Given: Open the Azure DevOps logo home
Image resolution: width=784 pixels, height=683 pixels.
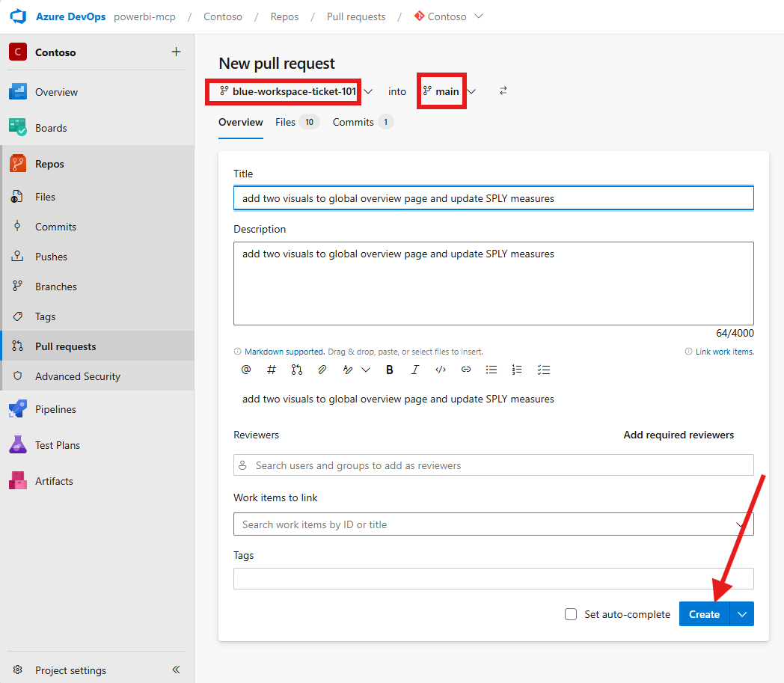Looking at the screenshot, I should click(x=19, y=16).
